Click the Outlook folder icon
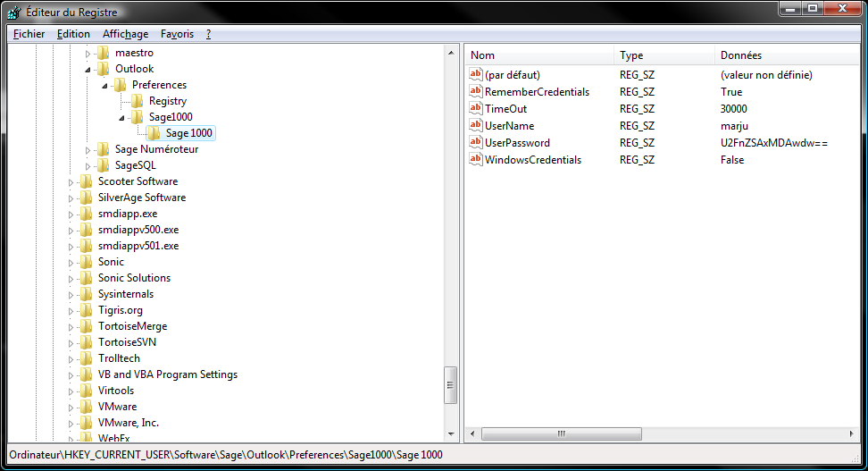 pyautogui.click(x=103, y=69)
